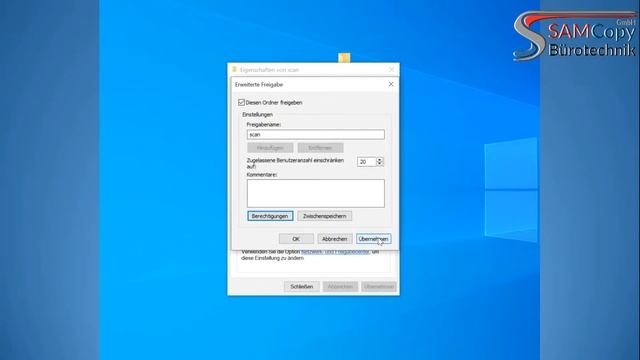Image resolution: width=640 pixels, height=360 pixels.
Task: Apply changes with Übernehmen in Erweiterte Freigabe
Action: point(373,239)
